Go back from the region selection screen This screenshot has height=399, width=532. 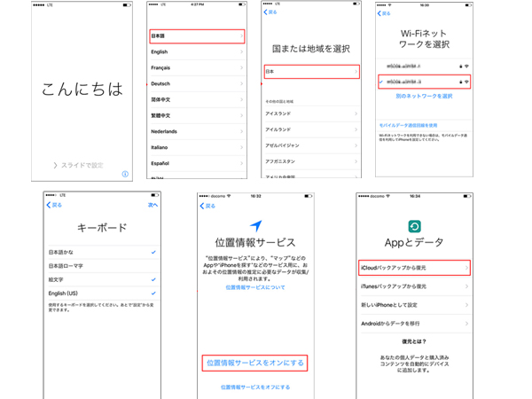(270, 12)
